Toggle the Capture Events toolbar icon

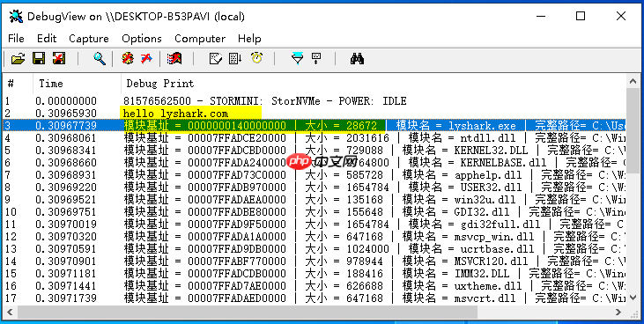[x=174, y=59]
